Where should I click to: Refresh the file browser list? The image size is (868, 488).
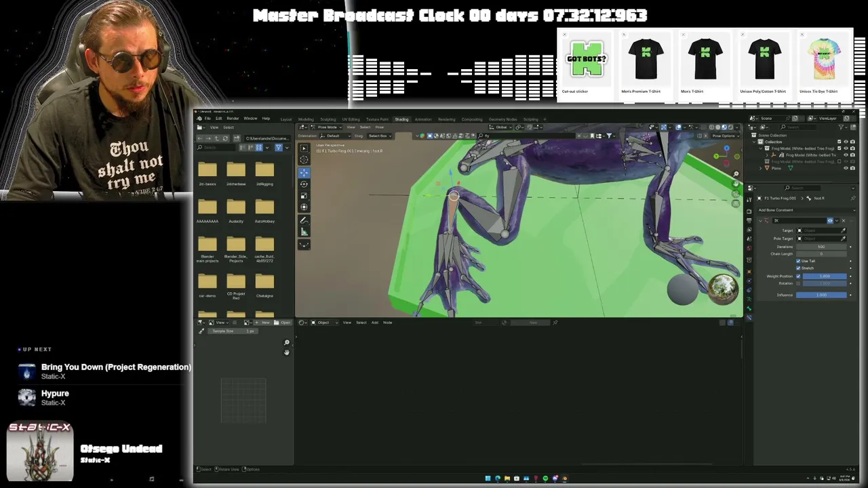(224, 138)
